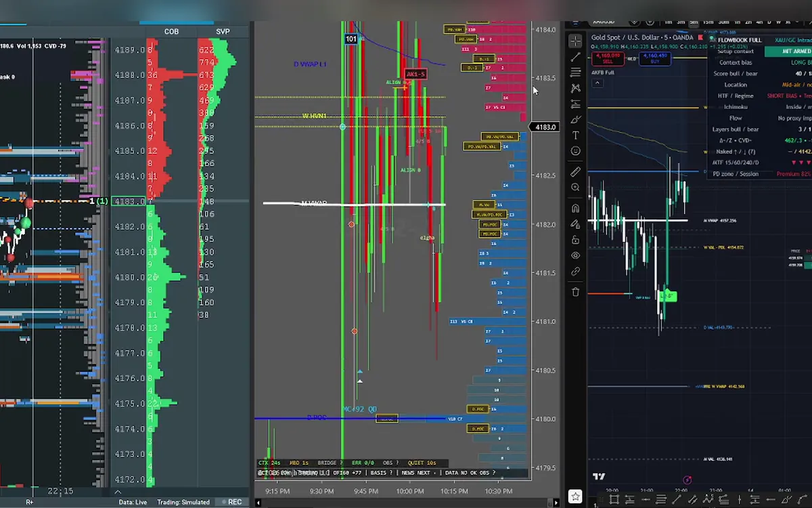The width and height of the screenshot is (812, 508).
Task: Click the ERR 0/0 status entry
Action: click(x=363, y=463)
